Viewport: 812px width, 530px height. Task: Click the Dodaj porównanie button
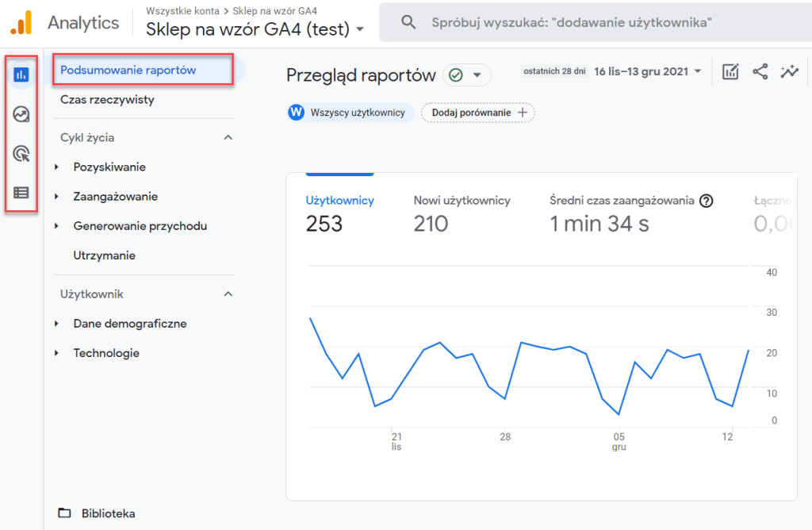[x=477, y=113]
